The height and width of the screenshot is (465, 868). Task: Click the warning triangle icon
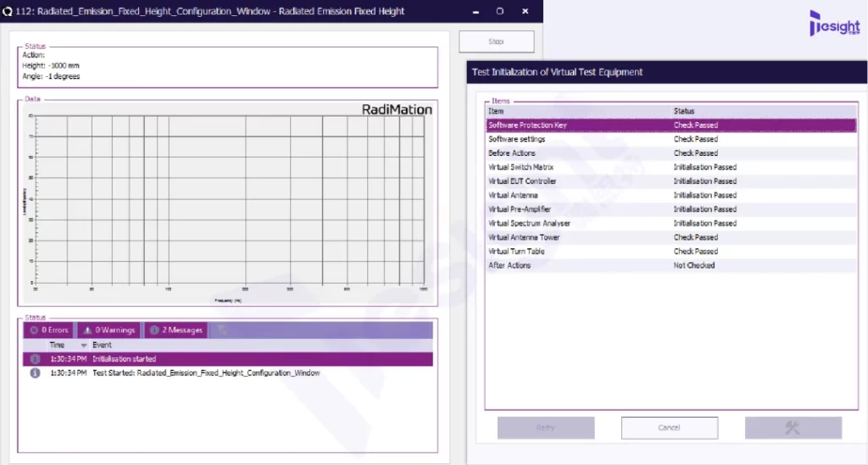coord(87,330)
